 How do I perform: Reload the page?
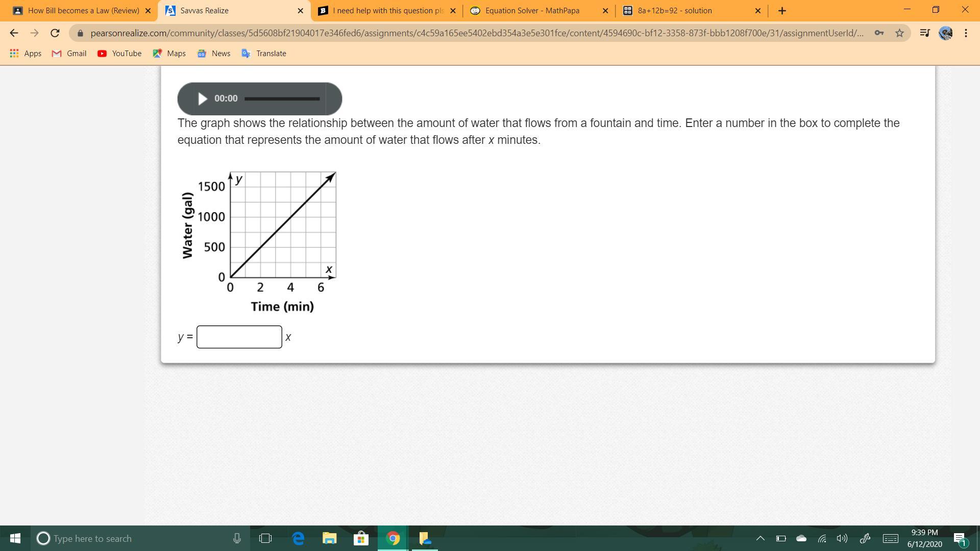tap(55, 33)
